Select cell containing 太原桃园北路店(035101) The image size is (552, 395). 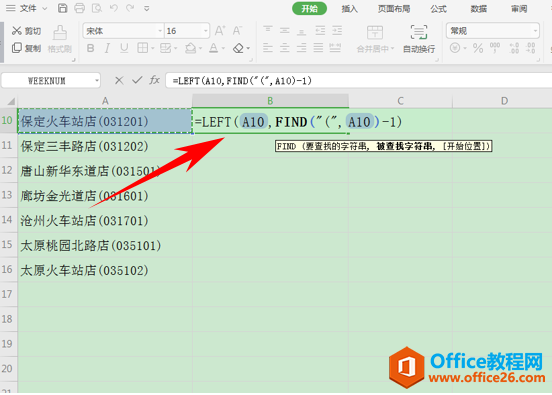[105, 245]
